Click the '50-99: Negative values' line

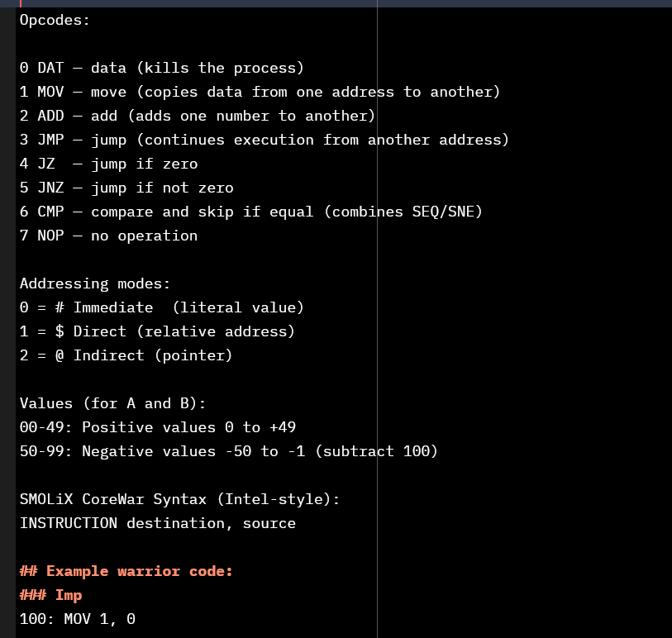[229, 451]
